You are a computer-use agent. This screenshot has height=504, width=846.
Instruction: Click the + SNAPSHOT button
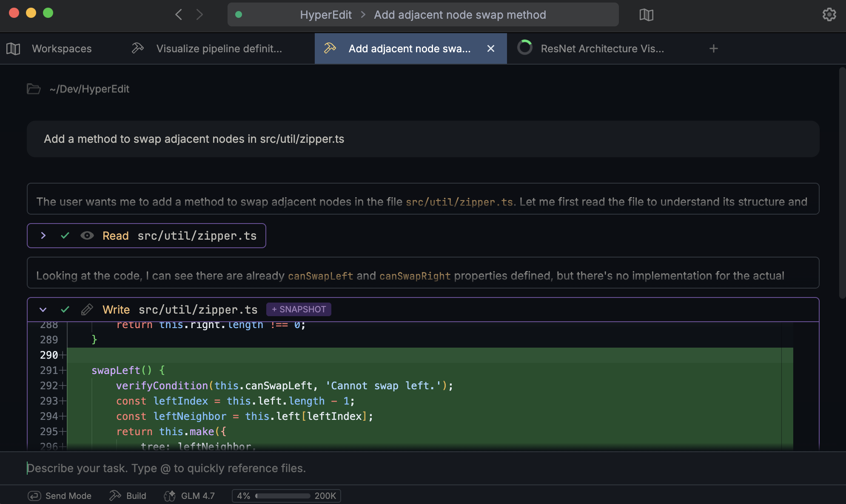click(299, 309)
